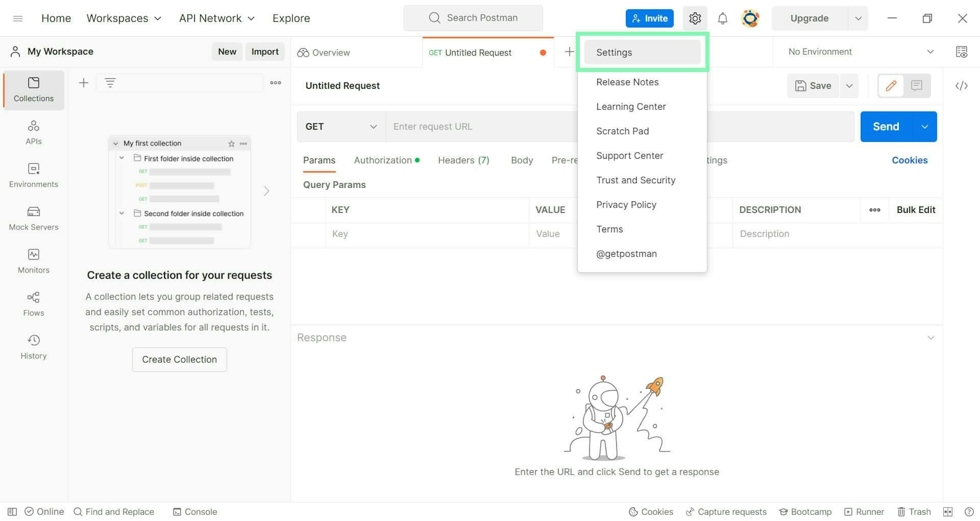Select Settings from the gear menu
The image size is (980, 521).
[642, 52]
